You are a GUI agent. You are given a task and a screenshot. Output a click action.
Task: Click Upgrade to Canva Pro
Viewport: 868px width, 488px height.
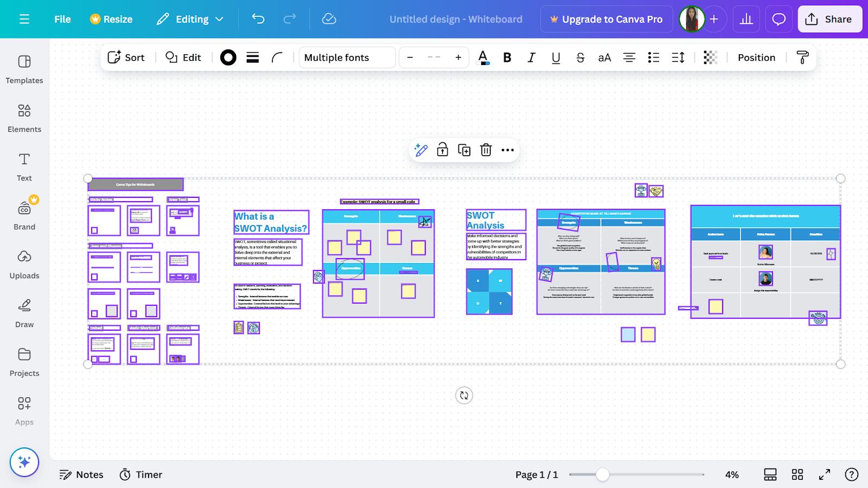[607, 20]
